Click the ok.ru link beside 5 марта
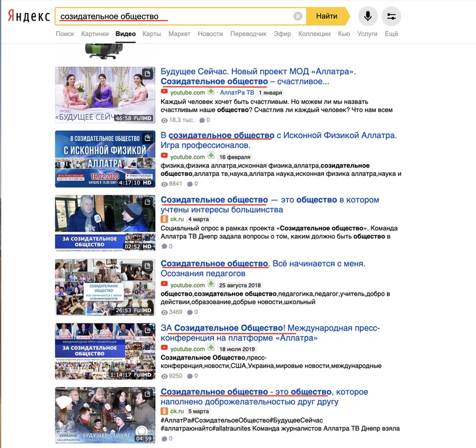The height and width of the screenshot is (448, 476). (x=177, y=411)
